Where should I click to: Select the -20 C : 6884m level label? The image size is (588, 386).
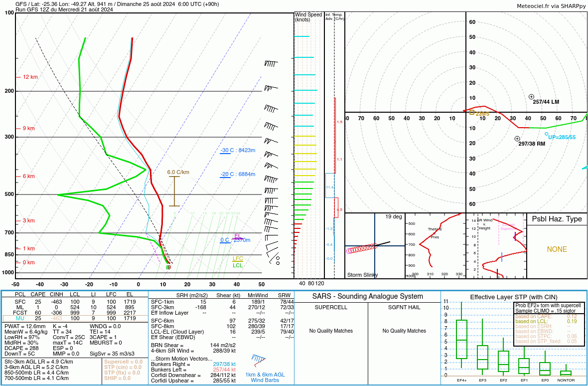tap(238, 175)
